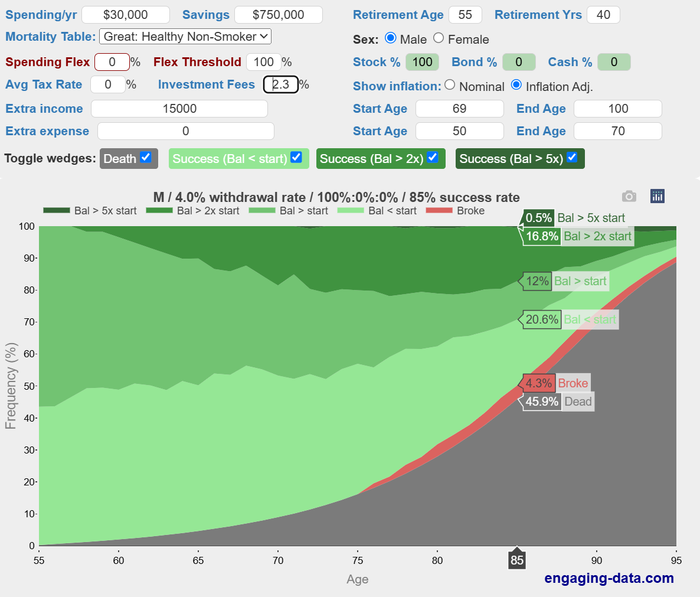Screen dimensions: 700x597
Task: Click the Extra income amount field
Action: pyautogui.click(x=179, y=109)
